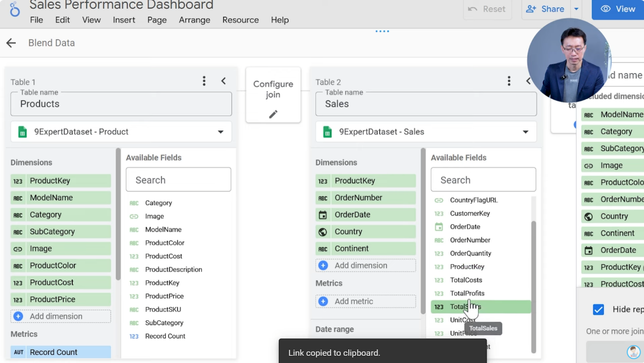Open the Configure join pencil editor
Screen dimensions: 644x363
click(x=273, y=114)
